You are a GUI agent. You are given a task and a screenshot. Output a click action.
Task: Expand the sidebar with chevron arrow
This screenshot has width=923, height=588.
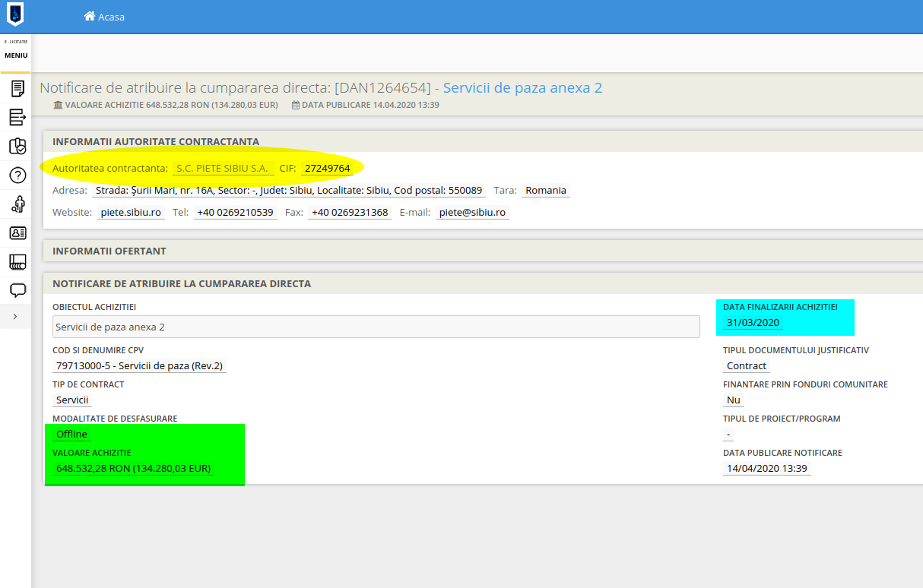pos(15,316)
